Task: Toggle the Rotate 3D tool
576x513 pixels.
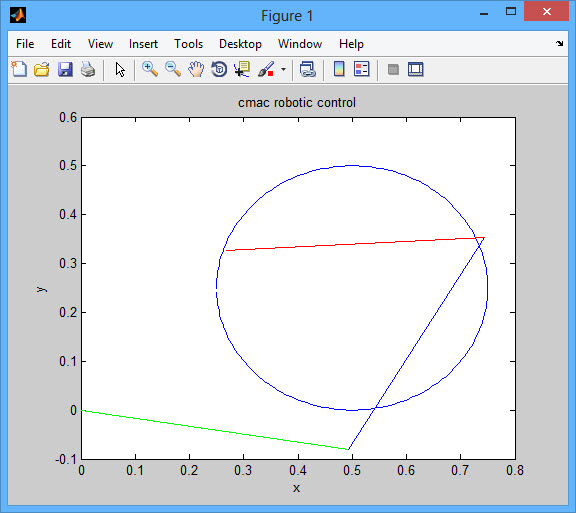Action: pyautogui.click(x=219, y=69)
